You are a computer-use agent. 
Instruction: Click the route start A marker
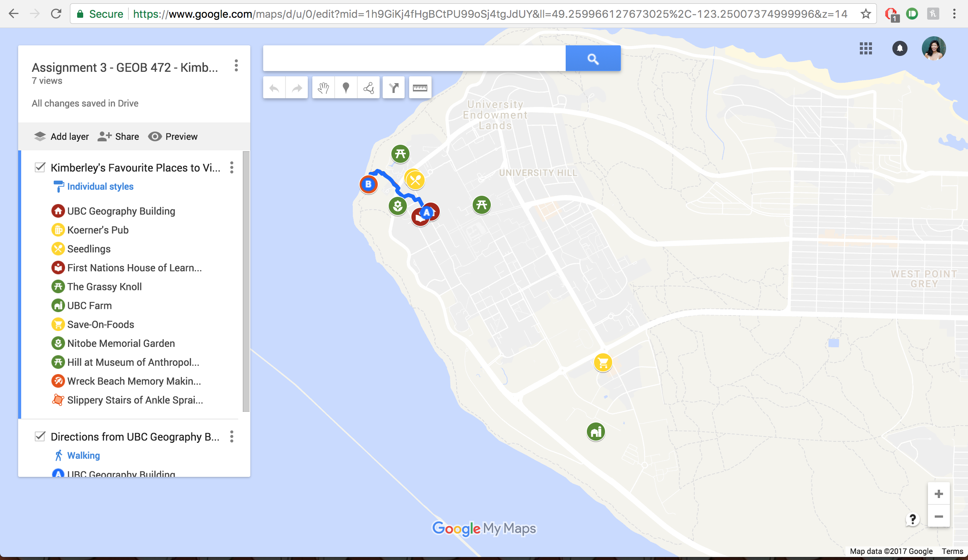click(427, 213)
